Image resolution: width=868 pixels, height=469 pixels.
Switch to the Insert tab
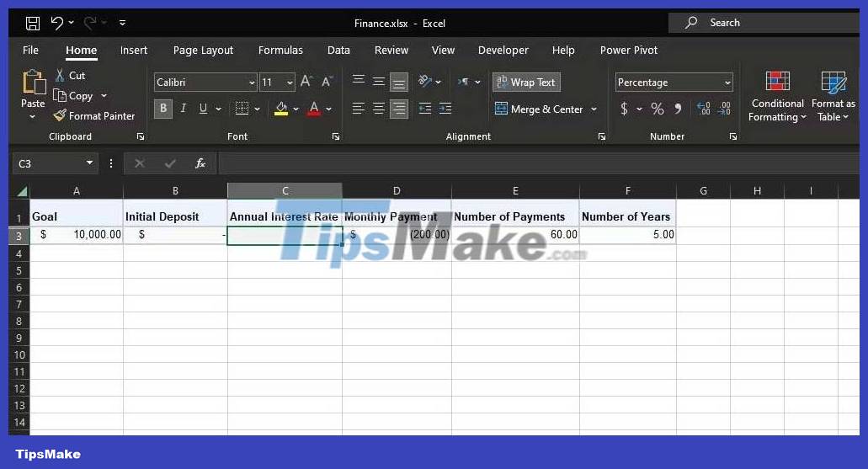(x=133, y=51)
